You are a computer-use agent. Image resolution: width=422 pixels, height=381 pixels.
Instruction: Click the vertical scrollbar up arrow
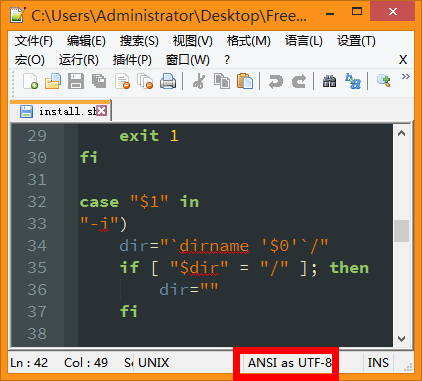[x=402, y=134]
